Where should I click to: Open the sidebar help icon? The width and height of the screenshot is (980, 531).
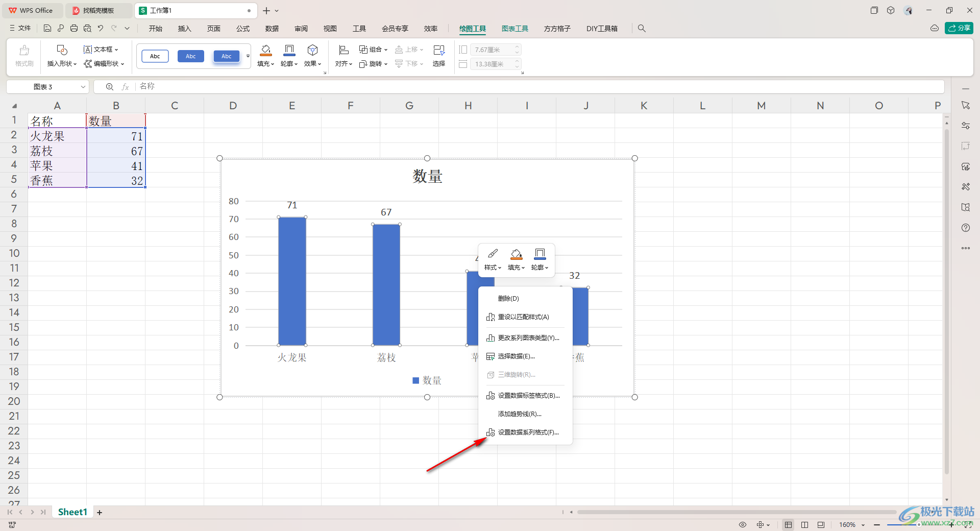pyautogui.click(x=965, y=228)
